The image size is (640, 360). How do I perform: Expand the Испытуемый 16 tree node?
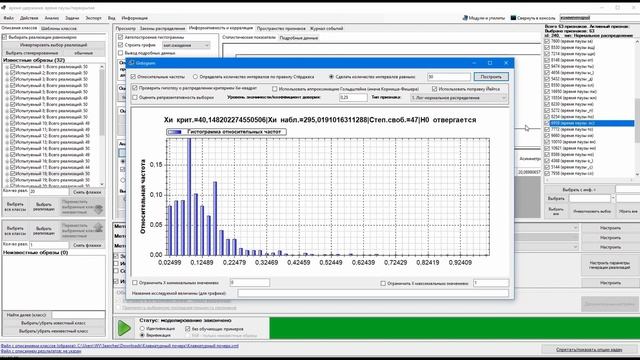pos(7,161)
